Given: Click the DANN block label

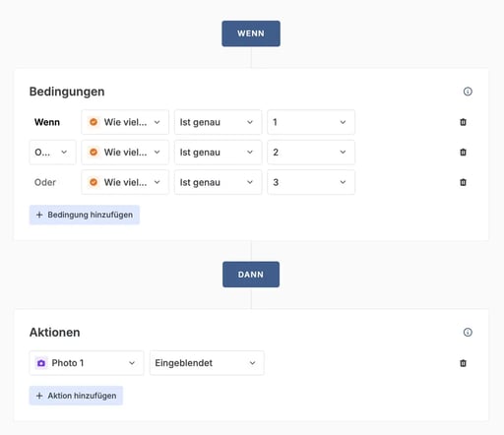Looking at the screenshot, I should [x=251, y=275].
